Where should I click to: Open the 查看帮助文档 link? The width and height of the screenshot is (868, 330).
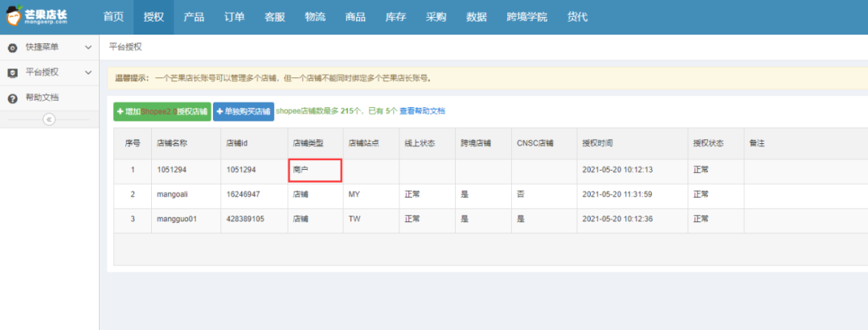pyautogui.click(x=422, y=111)
